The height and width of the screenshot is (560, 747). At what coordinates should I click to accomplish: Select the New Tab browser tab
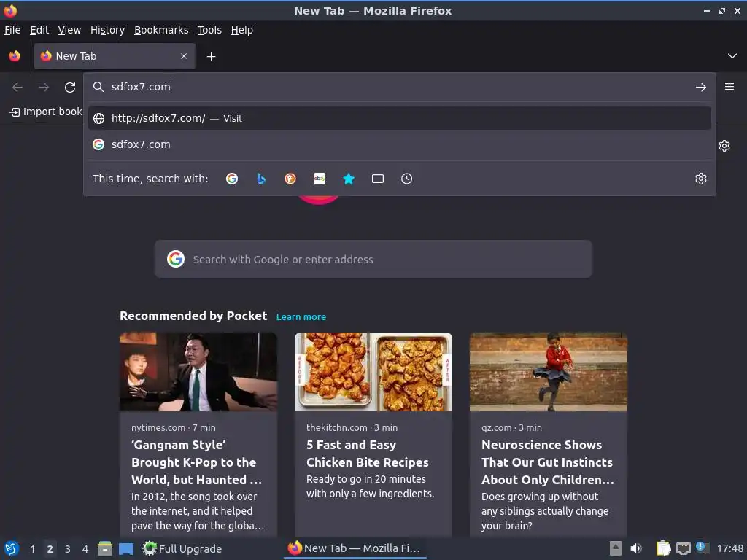115,56
